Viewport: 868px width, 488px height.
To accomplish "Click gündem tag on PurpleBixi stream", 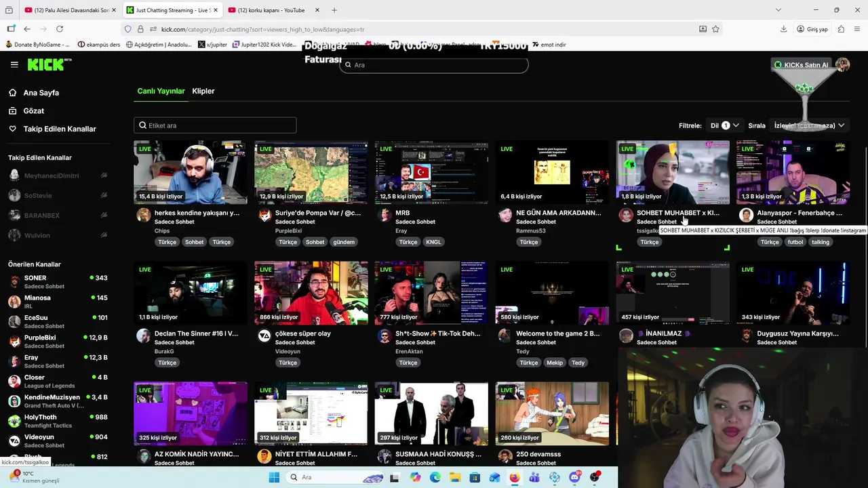I will coord(344,242).
